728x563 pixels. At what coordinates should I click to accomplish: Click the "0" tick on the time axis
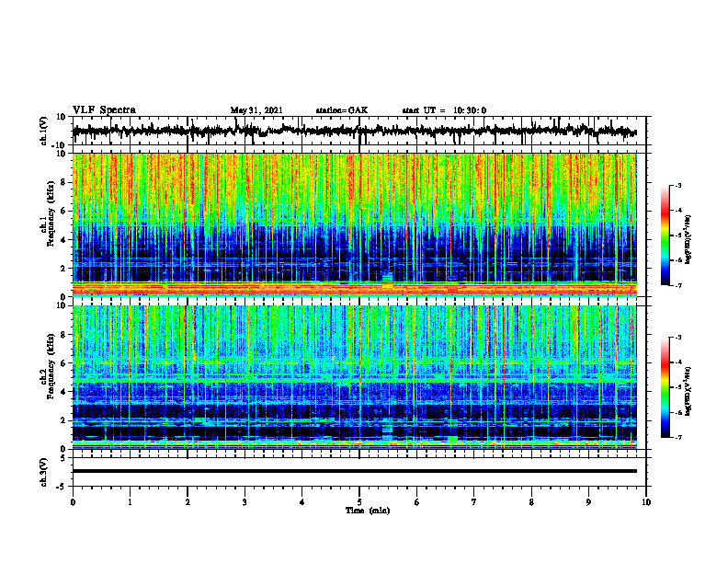pos(73,502)
